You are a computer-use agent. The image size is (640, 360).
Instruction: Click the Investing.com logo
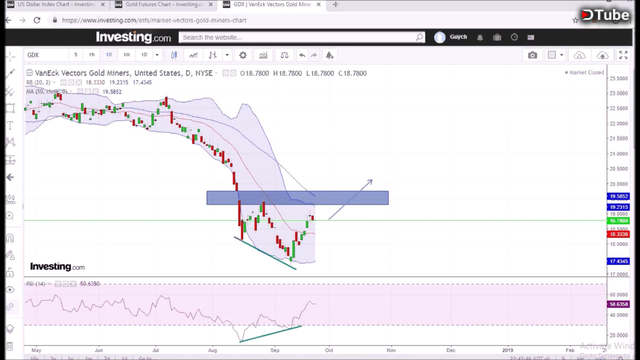coord(133,37)
